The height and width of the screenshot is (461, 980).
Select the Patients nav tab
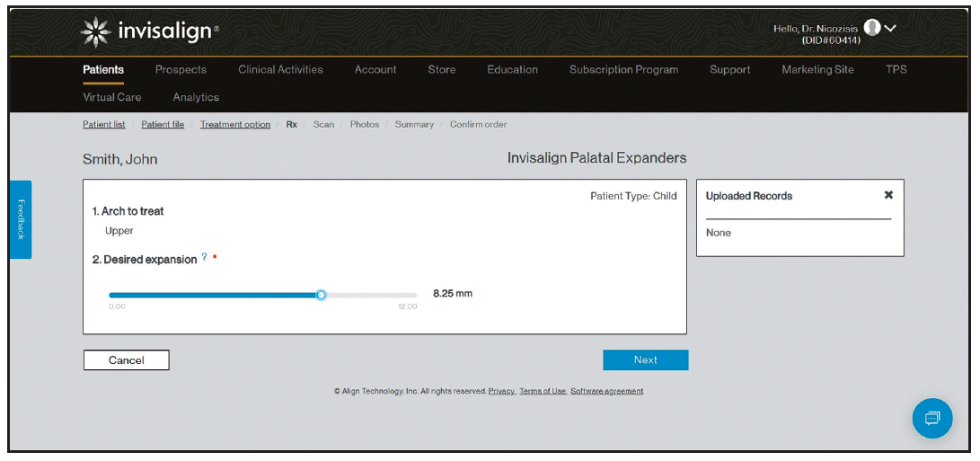[103, 69]
